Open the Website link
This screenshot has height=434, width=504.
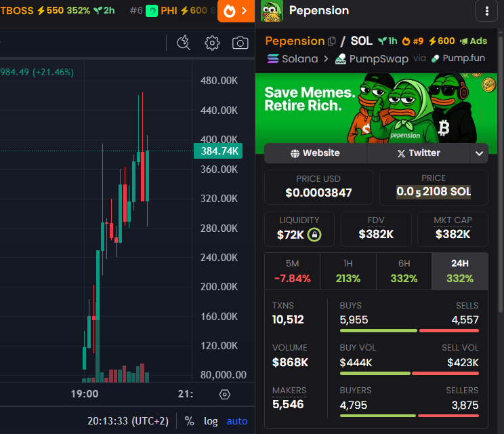tap(315, 153)
